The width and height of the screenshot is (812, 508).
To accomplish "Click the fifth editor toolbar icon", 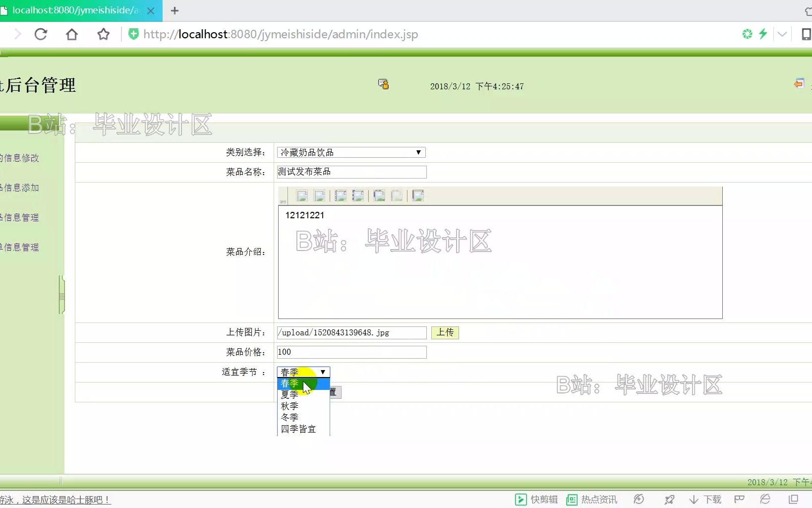I will [x=379, y=195].
